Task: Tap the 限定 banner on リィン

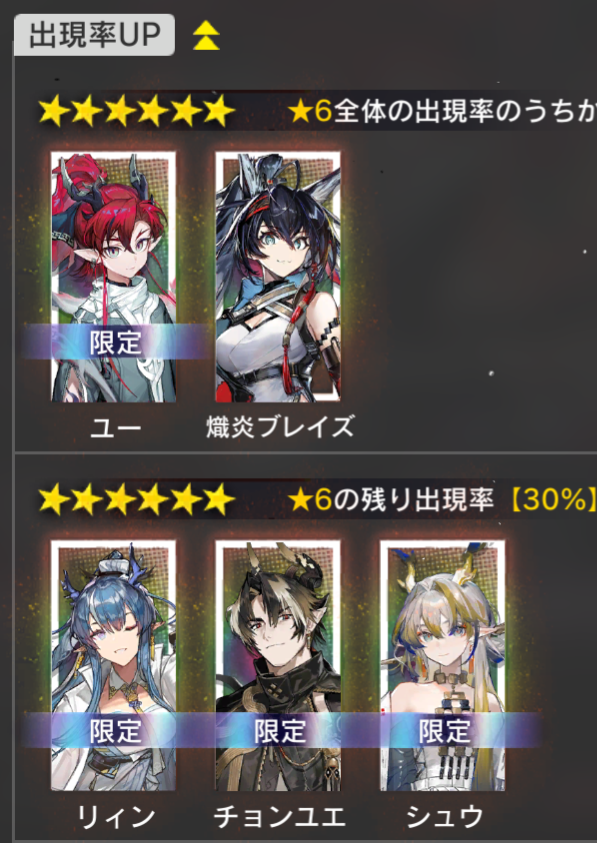Action: pyautogui.click(x=115, y=731)
